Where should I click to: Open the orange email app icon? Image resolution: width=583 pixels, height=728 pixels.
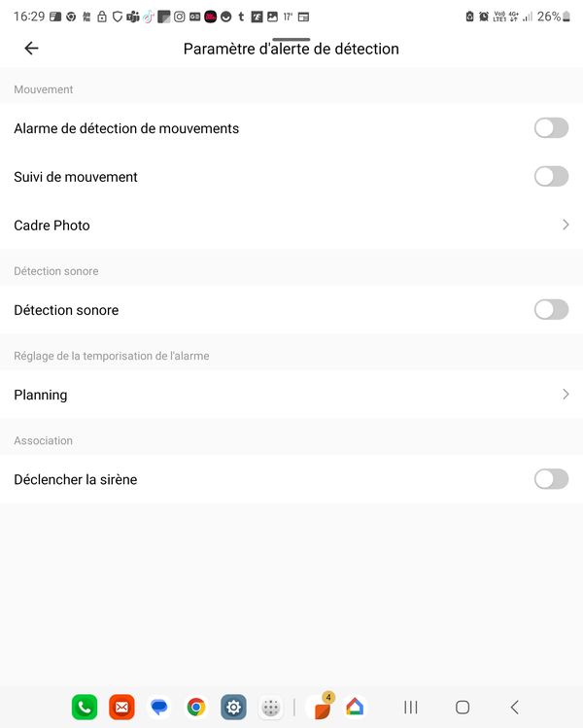pos(121,708)
